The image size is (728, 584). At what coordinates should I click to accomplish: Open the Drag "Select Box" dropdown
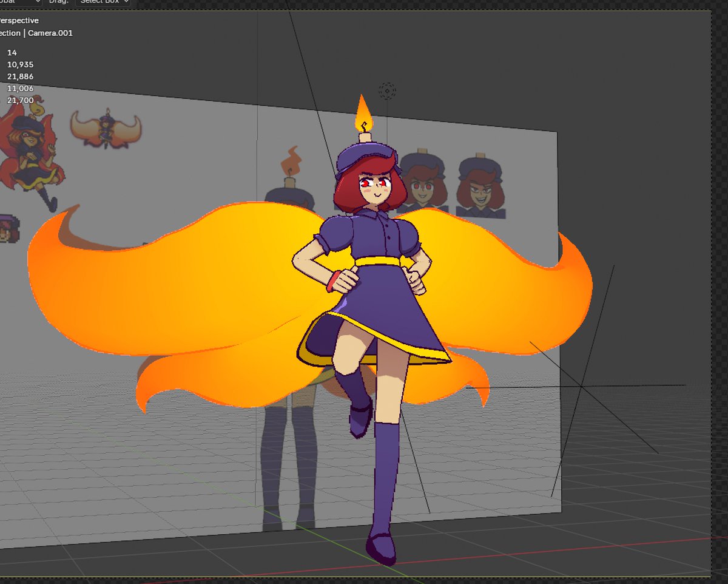click(x=103, y=2)
